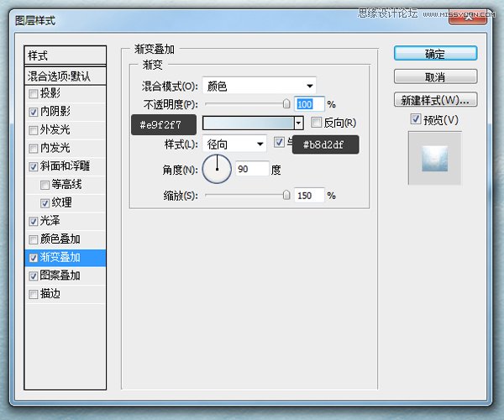Click the opacity value field showing 100
This screenshot has height=420, width=504.
tap(309, 104)
